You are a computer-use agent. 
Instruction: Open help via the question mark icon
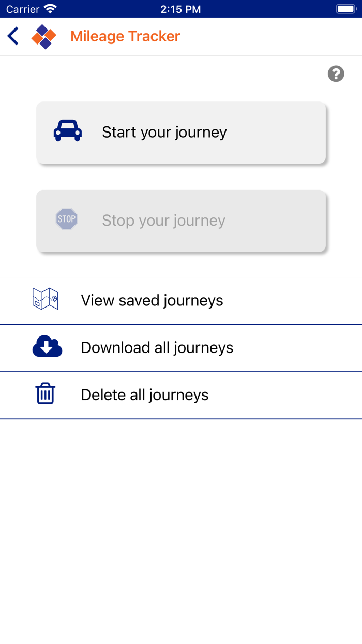336,74
